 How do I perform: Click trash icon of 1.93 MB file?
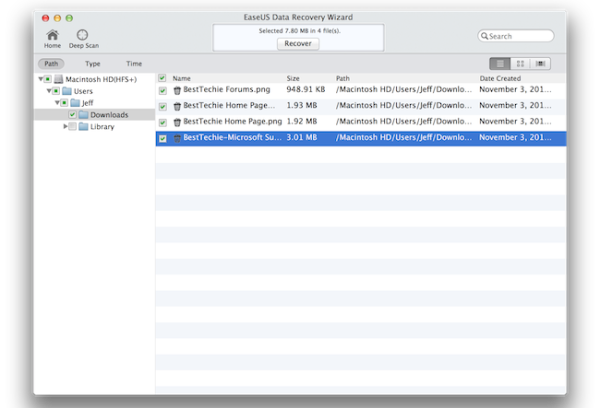(177, 106)
